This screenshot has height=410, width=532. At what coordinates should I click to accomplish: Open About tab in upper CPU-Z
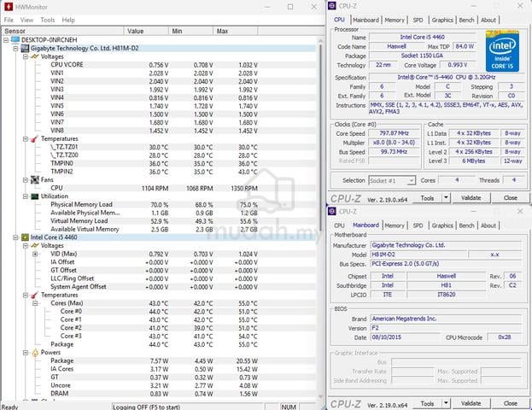pyautogui.click(x=488, y=20)
